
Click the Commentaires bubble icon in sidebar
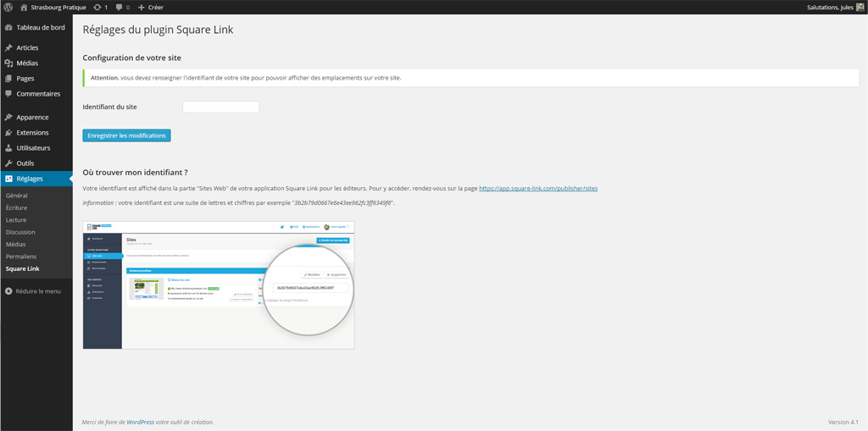tap(8, 94)
